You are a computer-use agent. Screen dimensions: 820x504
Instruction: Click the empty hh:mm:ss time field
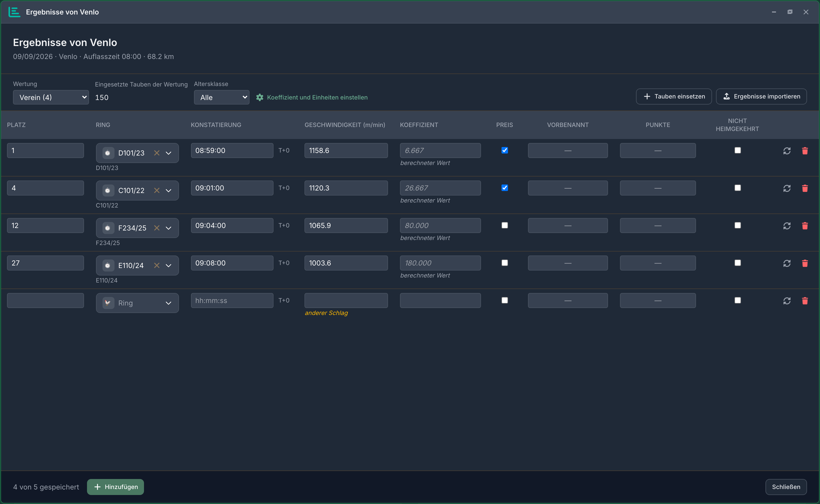point(232,300)
